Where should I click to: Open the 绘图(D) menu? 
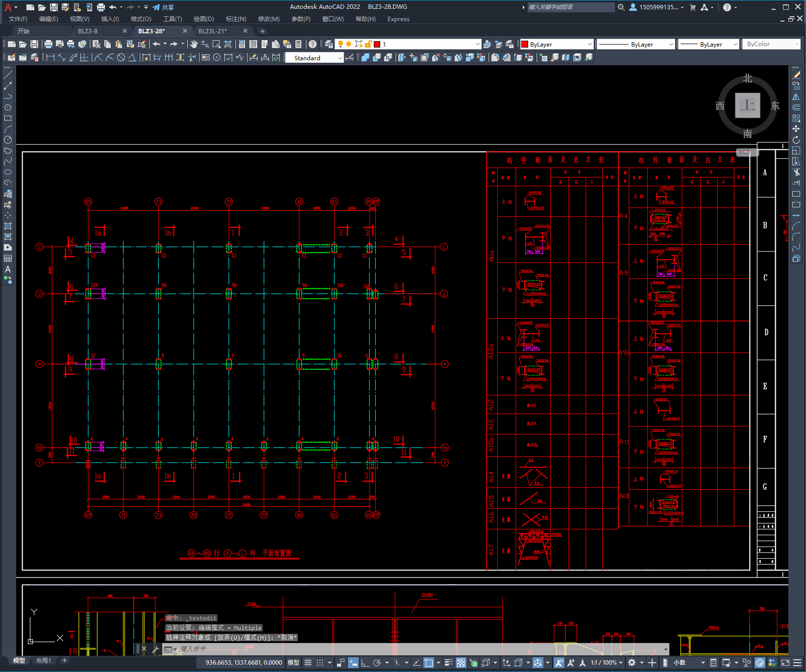pyautogui.click(x=204, y=19)
